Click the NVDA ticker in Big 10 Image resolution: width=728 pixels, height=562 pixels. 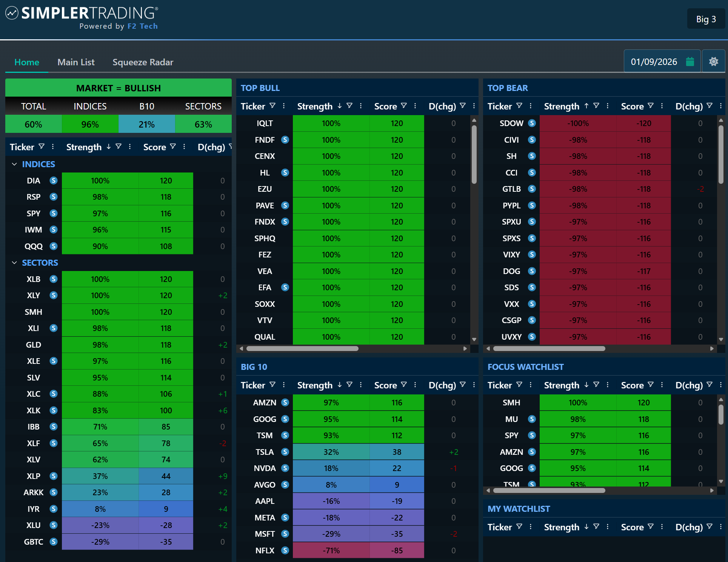tap(265, 468)
